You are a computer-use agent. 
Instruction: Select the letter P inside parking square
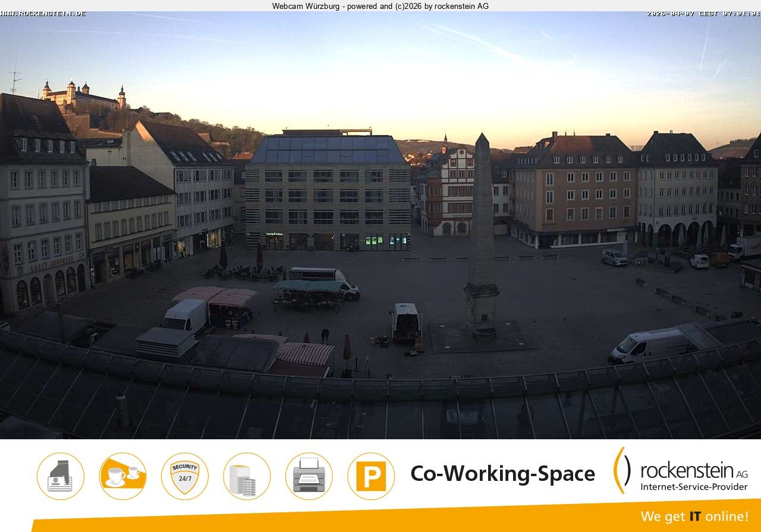point(371,476)
